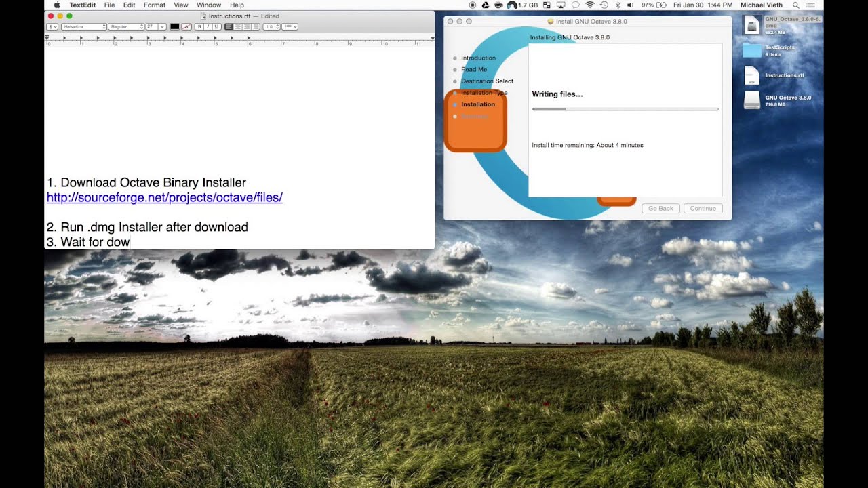Toggle underline formatting
Image resolution: width=868 pixels, height=488 pixels.
click(x=216, y=26)
